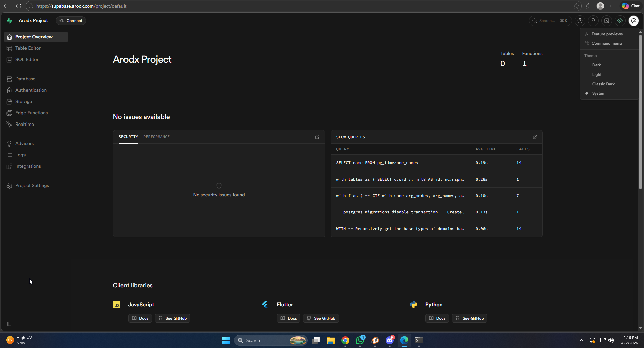Open external link icon in Security panel
The width and height of the screenshot is (644, 348).
pyautogui.click(x=317, y=137)
